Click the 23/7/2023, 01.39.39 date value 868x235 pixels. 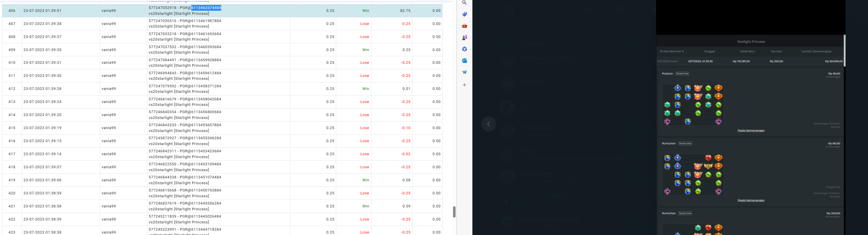pos(701,62)
